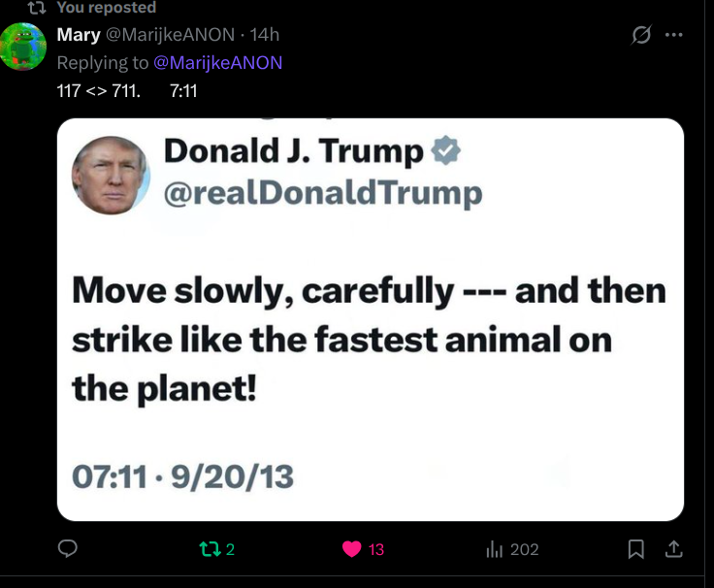This screenshot has height=588, width=714.
Task: Undo the repost via the green repost icon
Action: pyautogui.click(x=208, y=549)
